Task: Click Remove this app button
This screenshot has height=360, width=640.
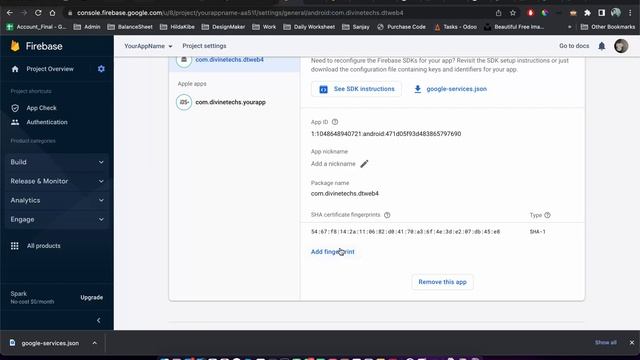Action: click(x=442, y=282)
